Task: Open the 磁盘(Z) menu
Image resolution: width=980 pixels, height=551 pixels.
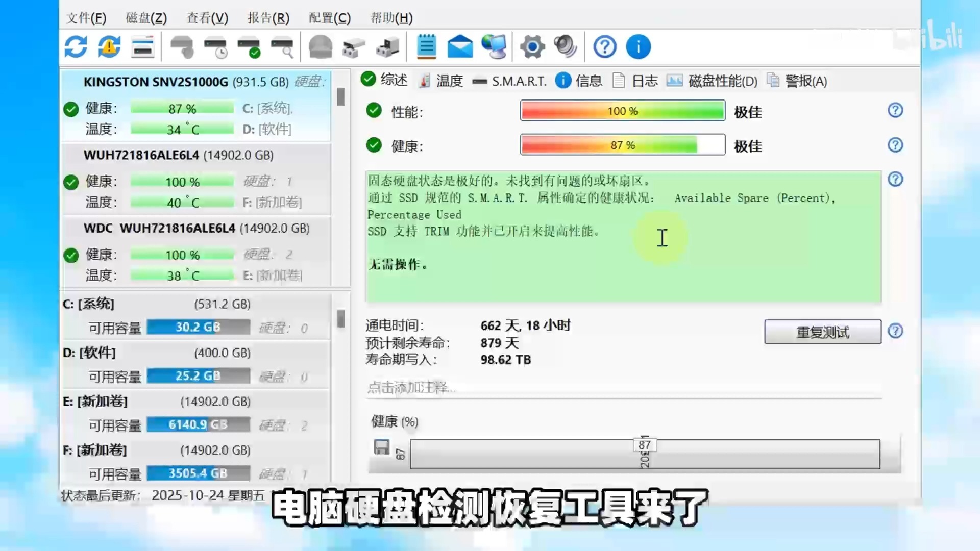Action: [x=146, y=18]
